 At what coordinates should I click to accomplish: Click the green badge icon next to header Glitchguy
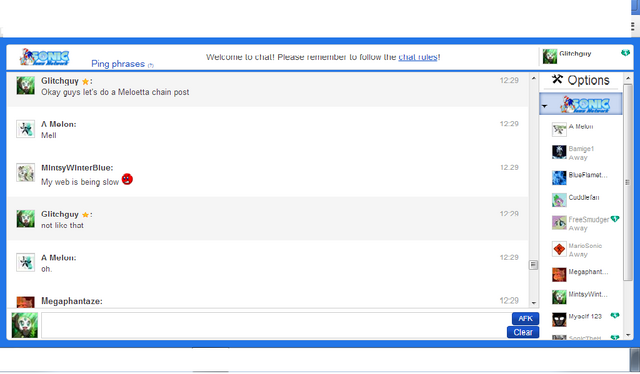625,53
